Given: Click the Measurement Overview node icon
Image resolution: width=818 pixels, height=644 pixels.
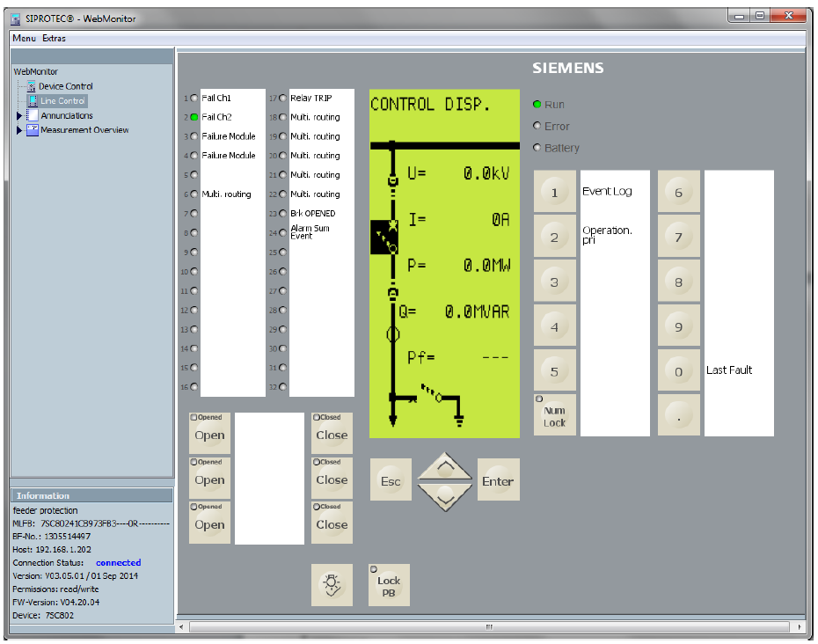Looking at the screenshot, I should 33,130.
